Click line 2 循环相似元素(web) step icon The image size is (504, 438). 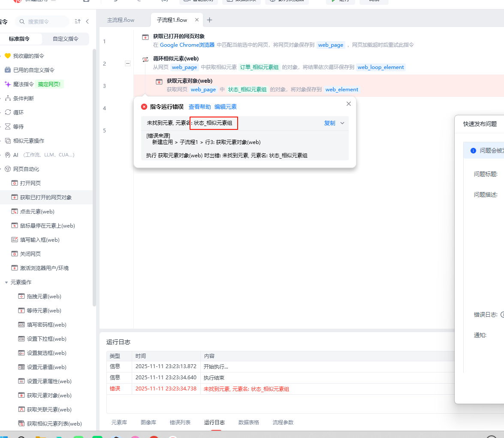145,60
